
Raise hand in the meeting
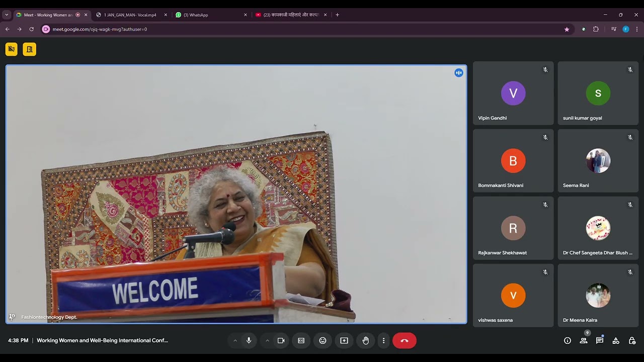tap(366, 340)
